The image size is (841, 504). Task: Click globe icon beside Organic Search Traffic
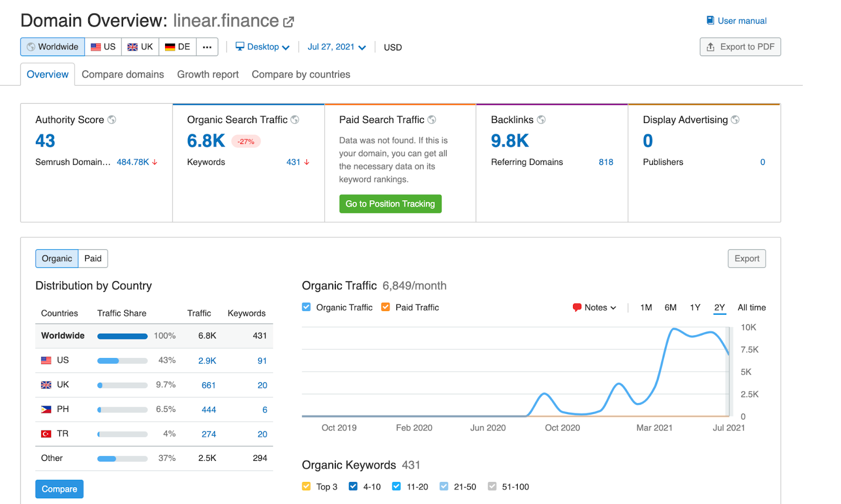(x=295, y=120)
